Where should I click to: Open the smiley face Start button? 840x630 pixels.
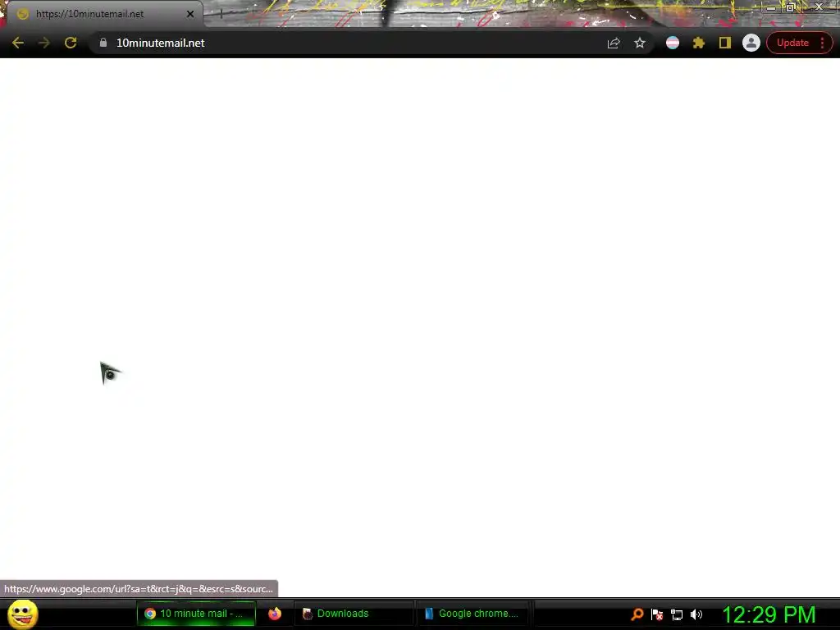coord(22,614)
